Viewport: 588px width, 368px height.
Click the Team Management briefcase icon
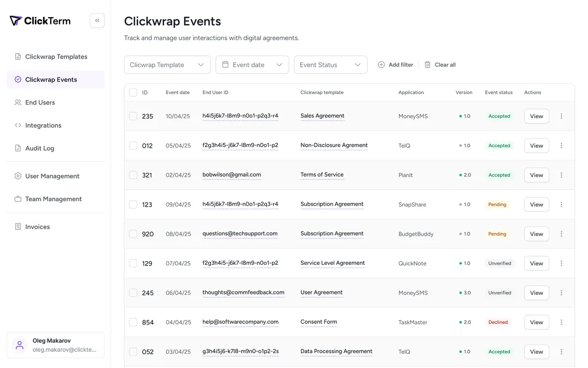click(18, 199)
